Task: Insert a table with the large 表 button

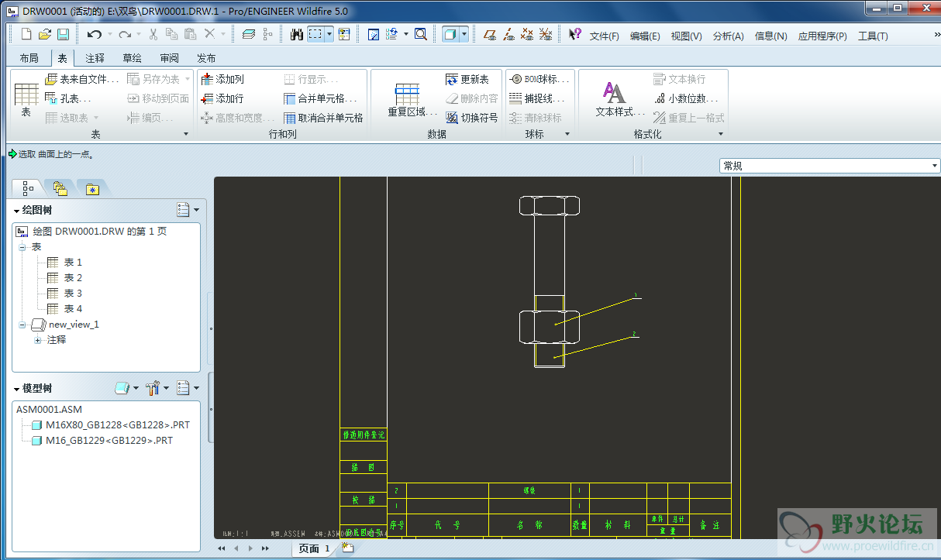Action: coord(26,99)
